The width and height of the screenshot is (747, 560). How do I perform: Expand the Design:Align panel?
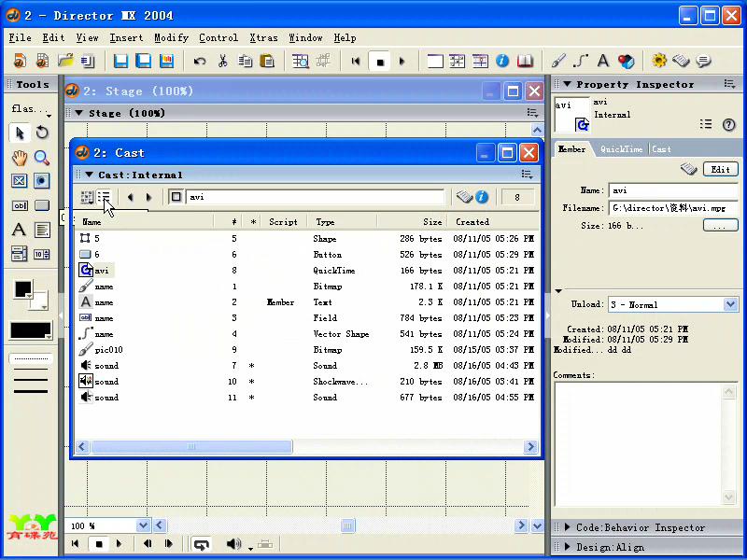(567, 547)
